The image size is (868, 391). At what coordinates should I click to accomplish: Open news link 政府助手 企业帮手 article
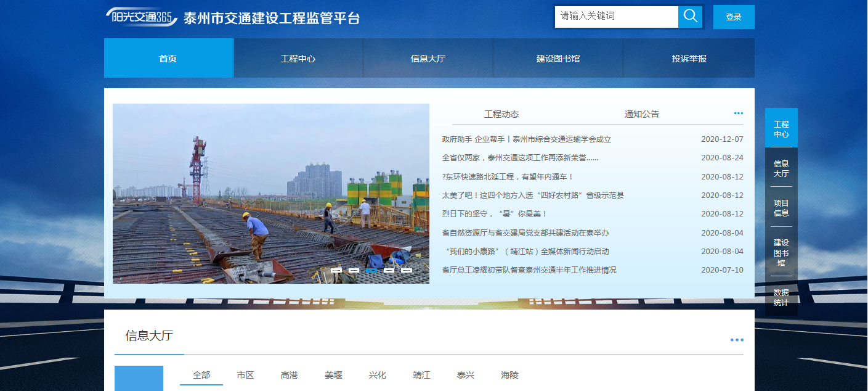pos(526,139)
